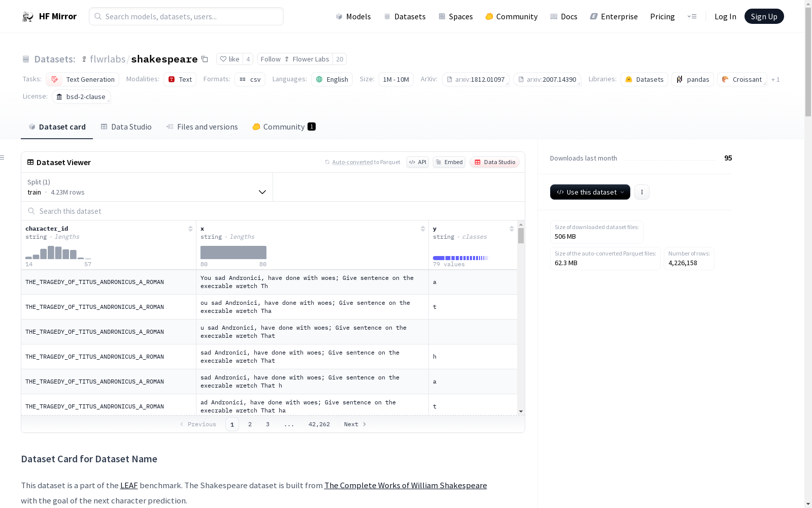This screenshot has height=508, width=812.
Task: Go to page 2 of the dataset
Action: (250, 424)
